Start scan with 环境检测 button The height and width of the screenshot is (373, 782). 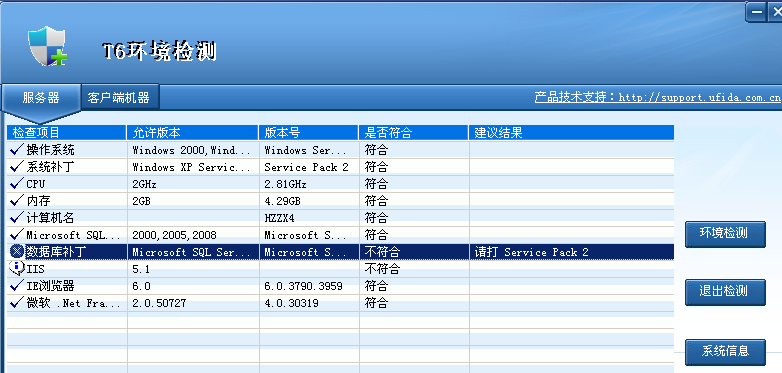pyautogui.click(x=725, y=234)
